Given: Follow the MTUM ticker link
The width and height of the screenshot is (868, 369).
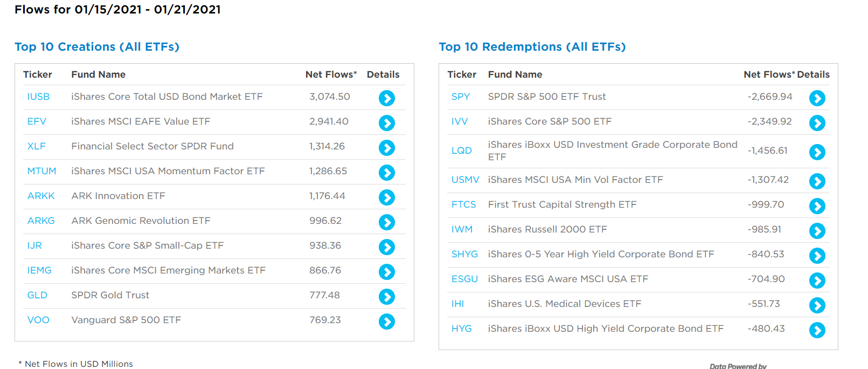Looking at the screenshot, I should [41, 171].
